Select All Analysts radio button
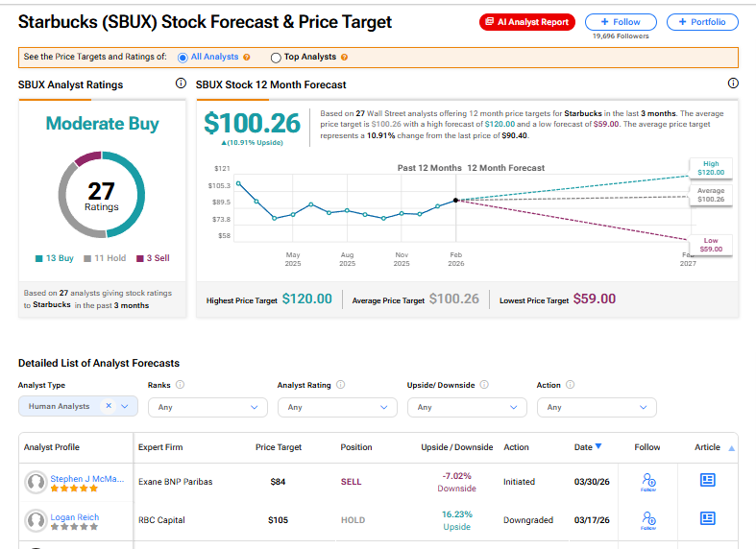The height and width of the screenshot is (549, 756). [x=183, y=58]
